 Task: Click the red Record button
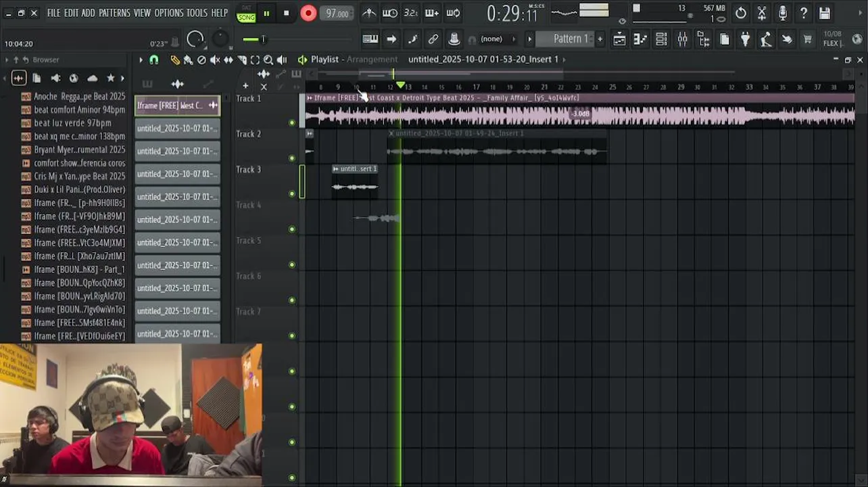tap(308, 14)
